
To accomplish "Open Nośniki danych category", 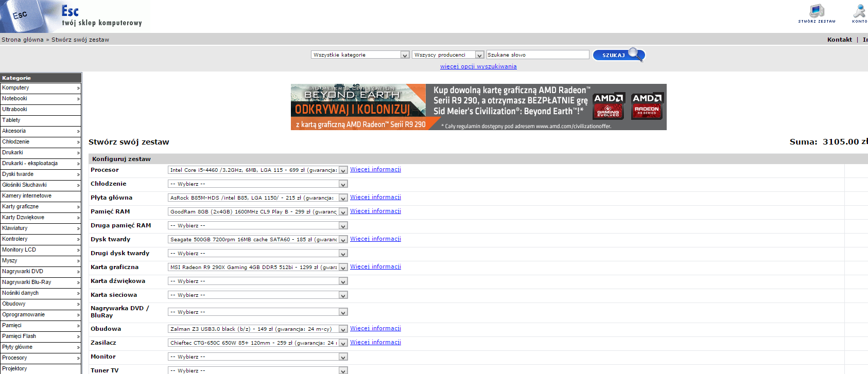I will pos(41,293).
